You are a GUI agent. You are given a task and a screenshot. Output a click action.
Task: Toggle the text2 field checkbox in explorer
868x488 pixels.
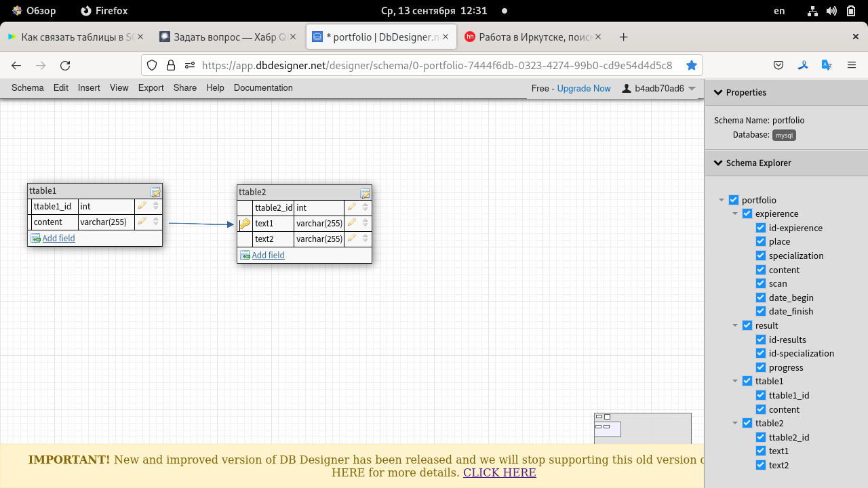pos(760,465)
